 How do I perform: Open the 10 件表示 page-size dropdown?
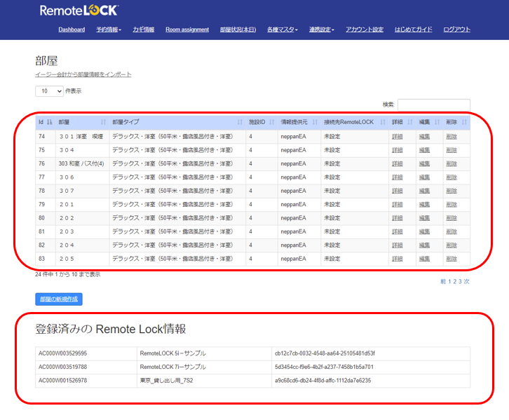point(49,91)
